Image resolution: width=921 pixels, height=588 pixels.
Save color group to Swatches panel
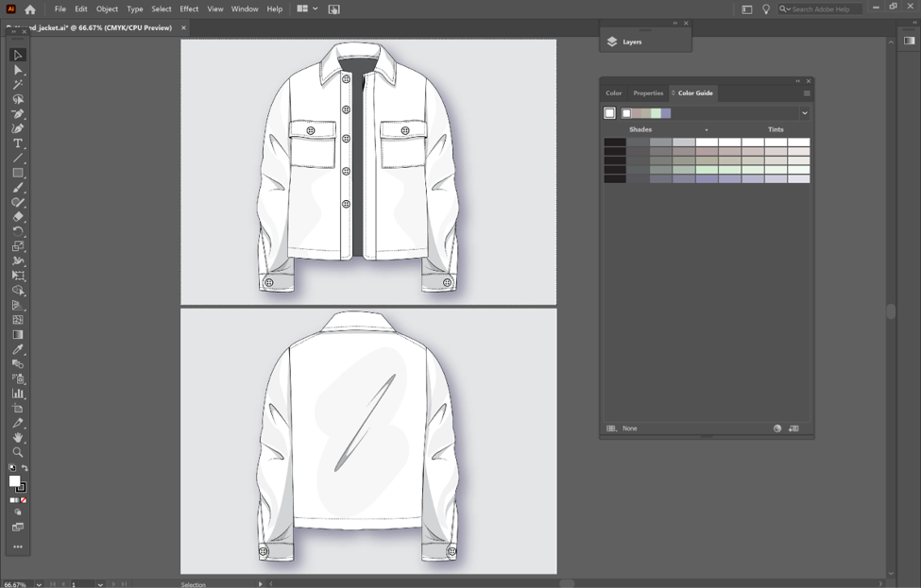[792, 428]
